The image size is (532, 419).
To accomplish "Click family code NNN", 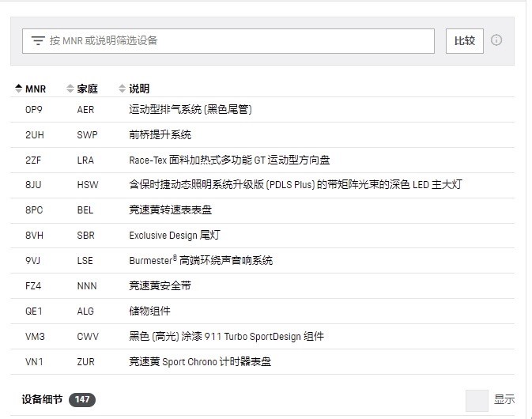I will tap(87, 286).
